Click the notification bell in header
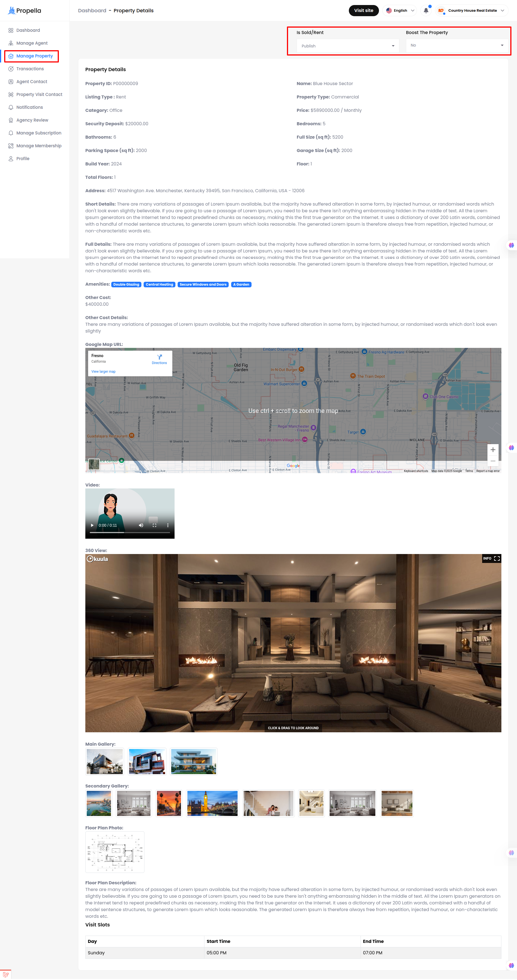 point(426,11)
